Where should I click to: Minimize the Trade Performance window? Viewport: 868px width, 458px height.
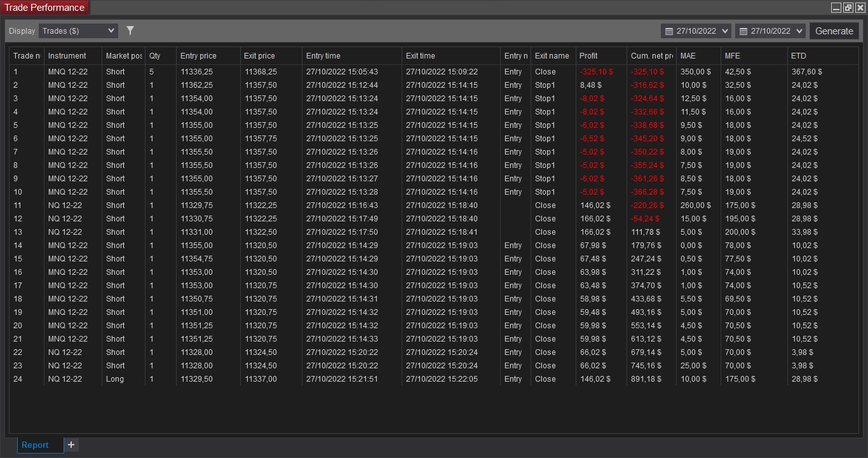click(836, 8)
